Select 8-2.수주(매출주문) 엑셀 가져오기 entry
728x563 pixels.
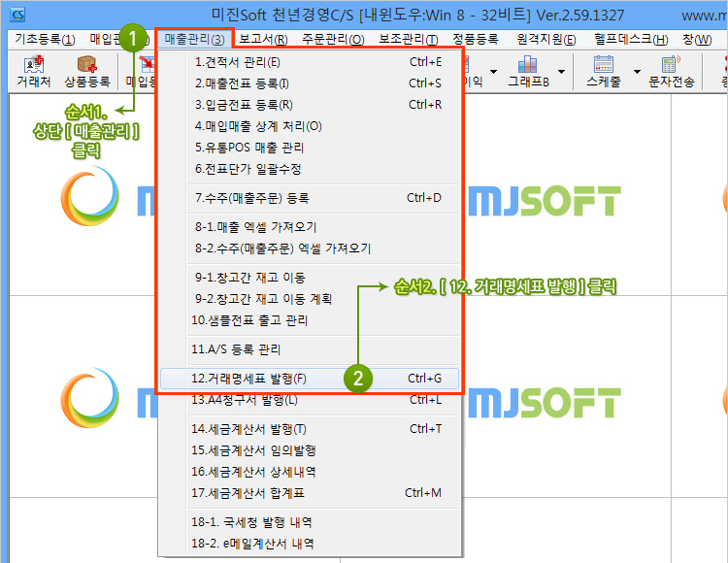coord(311,248)
